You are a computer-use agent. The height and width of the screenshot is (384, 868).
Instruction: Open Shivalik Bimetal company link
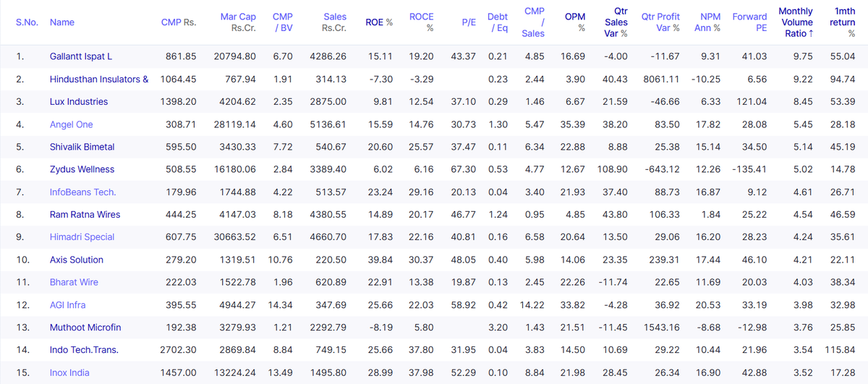82,147
